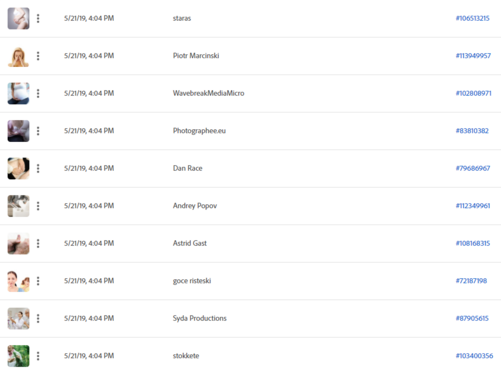The width and height of the screenshot is (501, 374).
Task: Open asset link #102808971
Action: (x=473, y=93)
